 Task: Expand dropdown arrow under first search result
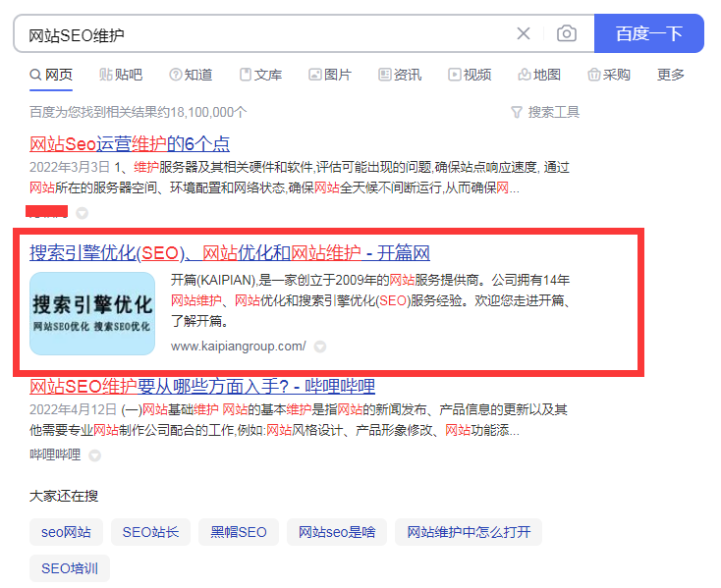tap(82, 213)
